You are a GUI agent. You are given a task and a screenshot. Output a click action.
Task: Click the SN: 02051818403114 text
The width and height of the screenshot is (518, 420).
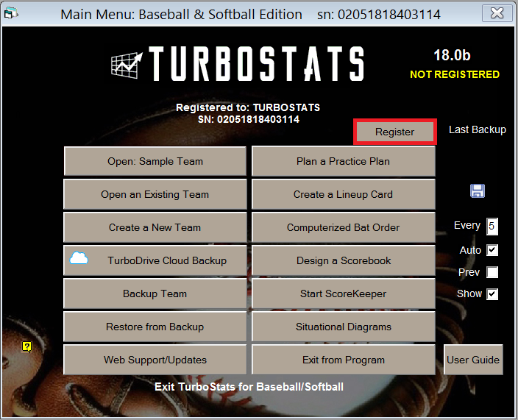tap(249, 119)
